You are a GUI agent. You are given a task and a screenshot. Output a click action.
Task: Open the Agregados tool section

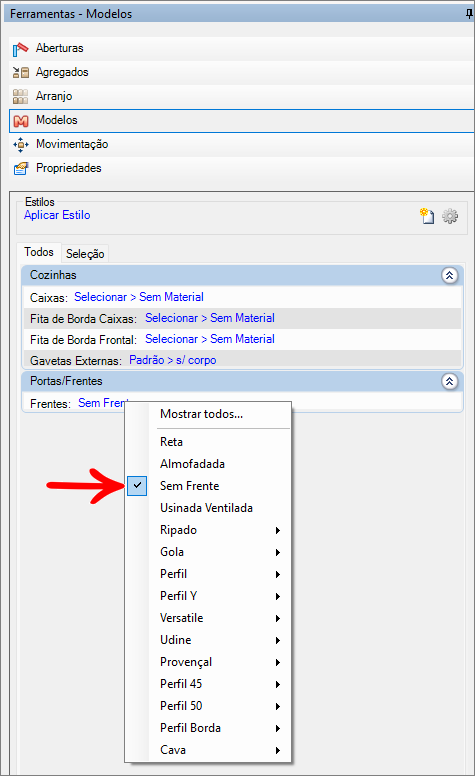pos(241,72)
